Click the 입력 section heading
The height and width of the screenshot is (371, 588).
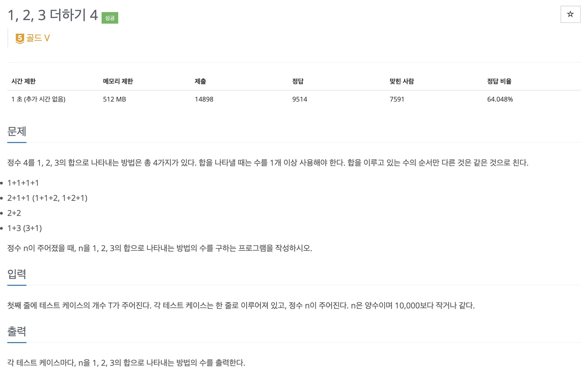[17, 274]
